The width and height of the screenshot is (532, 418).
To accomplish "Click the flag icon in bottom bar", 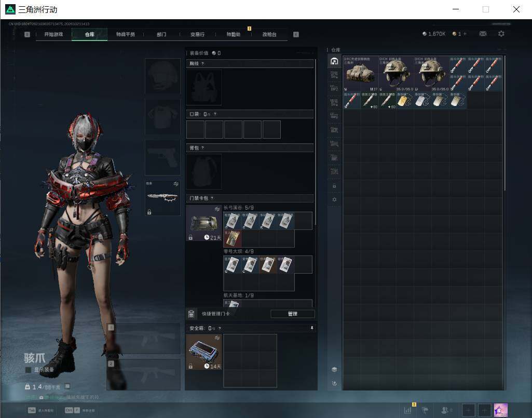I will [x=426, y=410].
